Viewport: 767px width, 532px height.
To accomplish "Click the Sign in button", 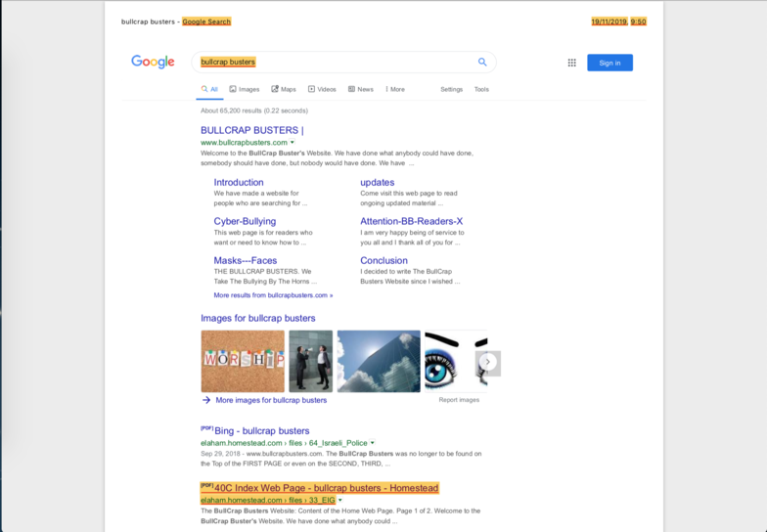I will [x=610, y=63].
